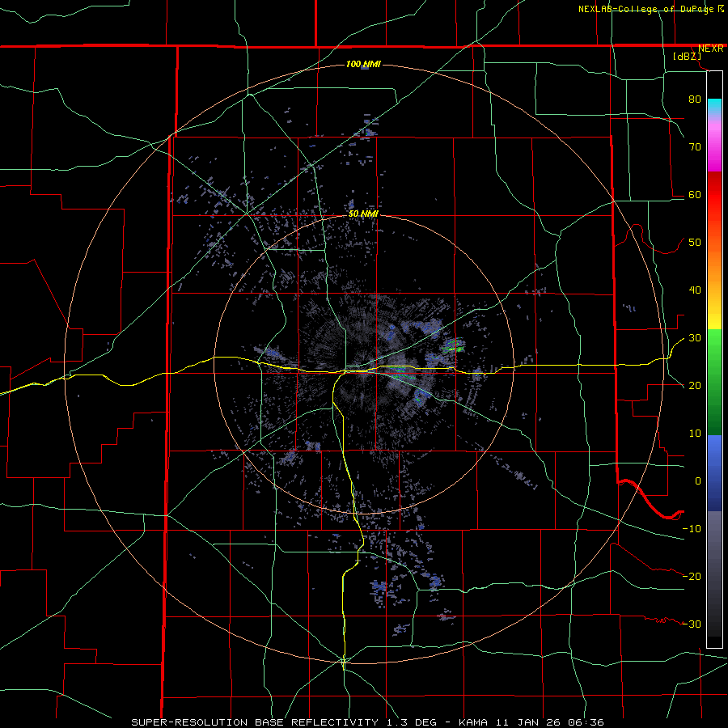
Task: Select the 30 value on the dBZ scale
Action: pyautogui.click(x=695, y=338)
